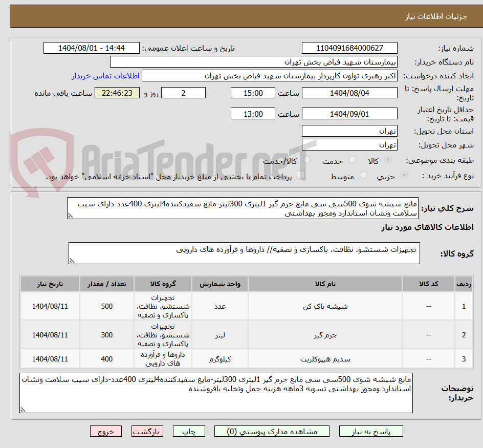Image resolution: width=483 pixels, height=448 pixels.
Task: Click the بازگشت back button
Action: point(147,431)
